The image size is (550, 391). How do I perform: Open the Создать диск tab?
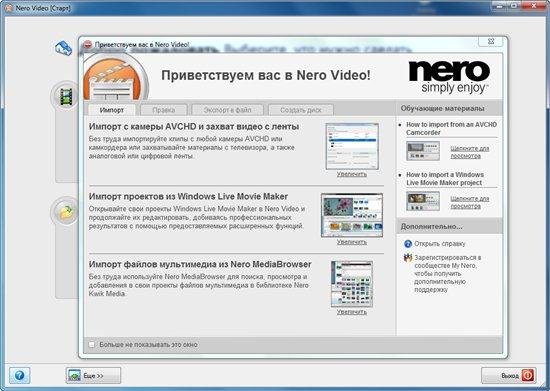[301, 110]
